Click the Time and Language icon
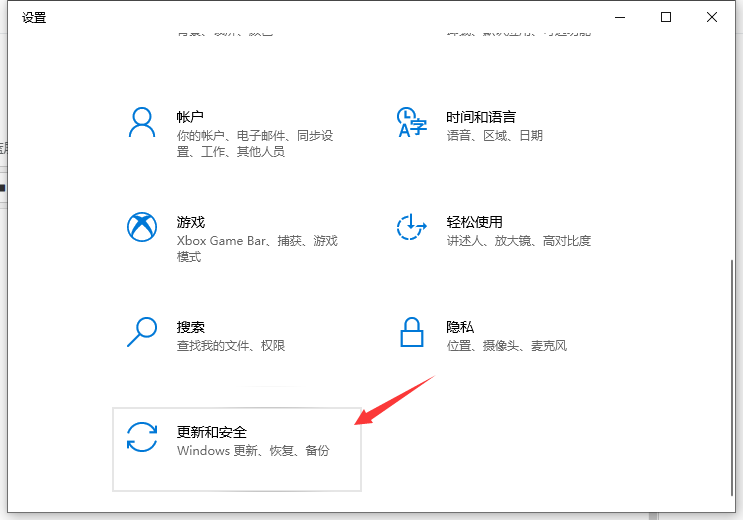 [411, 123]
